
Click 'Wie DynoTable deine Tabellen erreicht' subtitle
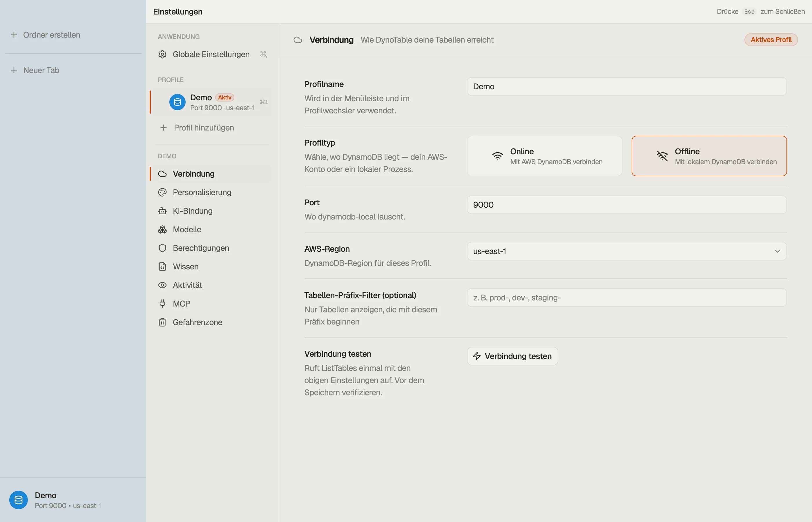pos(427,40)
